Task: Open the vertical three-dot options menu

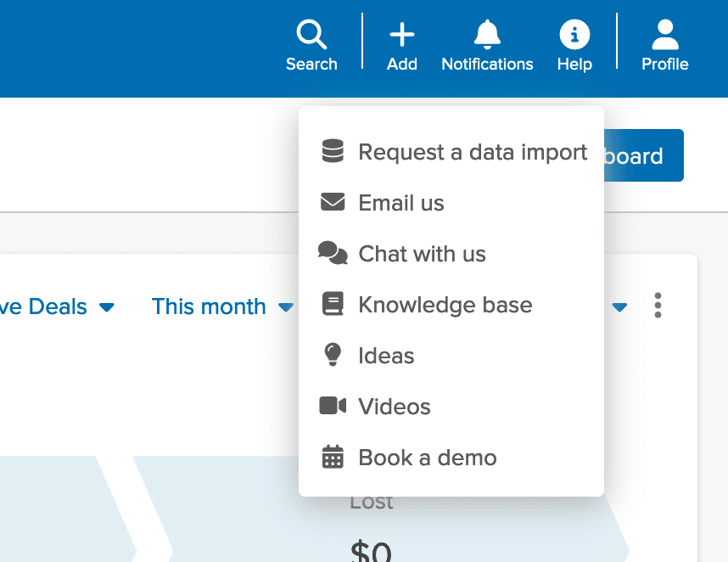Action: click(658, 306)
